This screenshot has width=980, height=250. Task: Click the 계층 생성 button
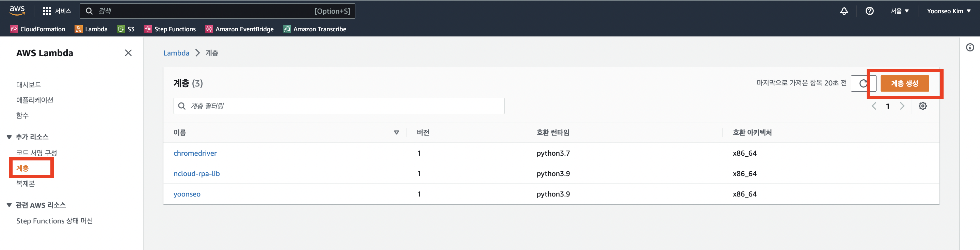pyautogui.click(x=904, y=83)
